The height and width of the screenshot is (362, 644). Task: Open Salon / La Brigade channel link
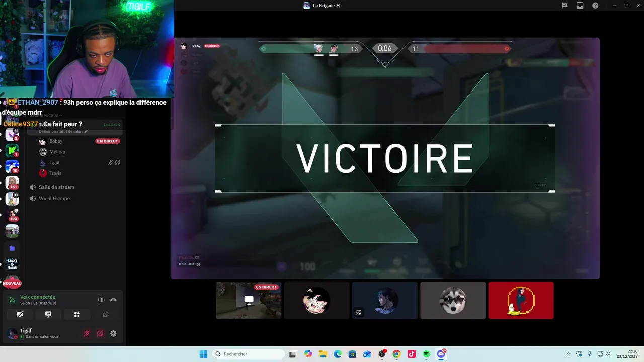pos(39,303)
